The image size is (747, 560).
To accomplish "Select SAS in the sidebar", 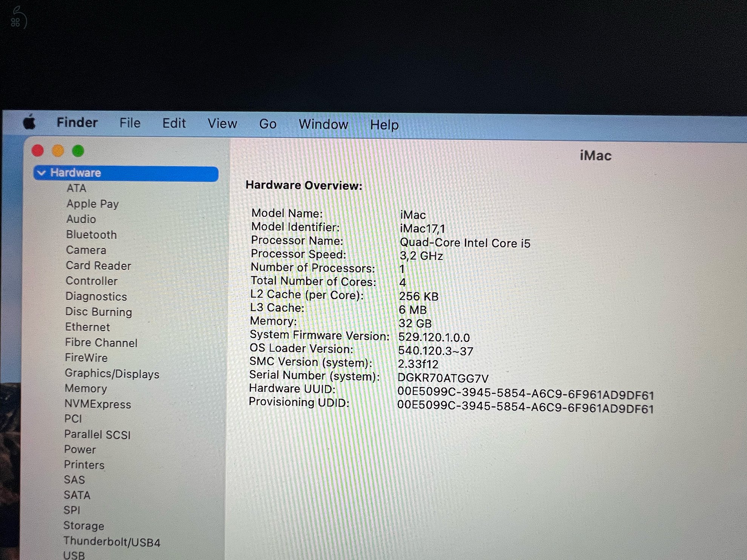I will (x=74, y=480).
